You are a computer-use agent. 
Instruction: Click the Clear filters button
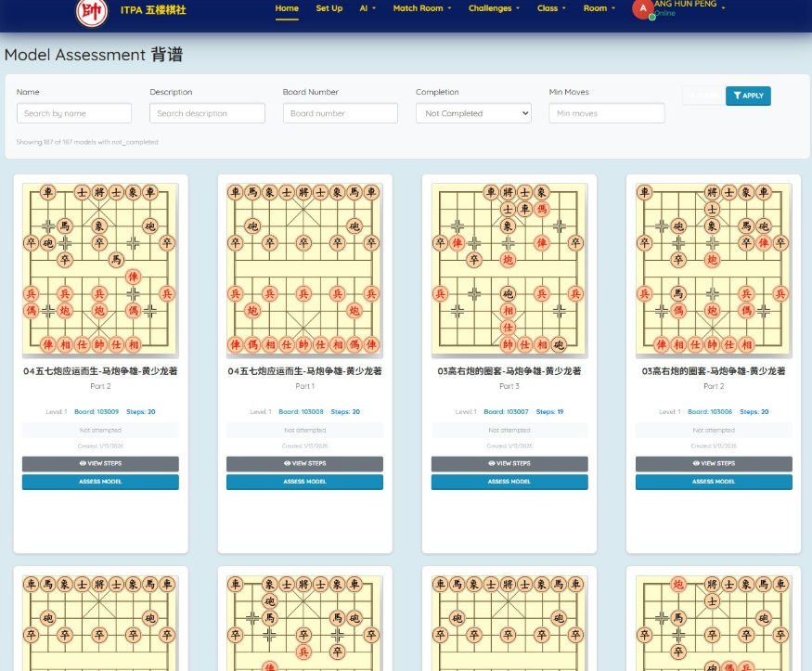pos(703,96)
